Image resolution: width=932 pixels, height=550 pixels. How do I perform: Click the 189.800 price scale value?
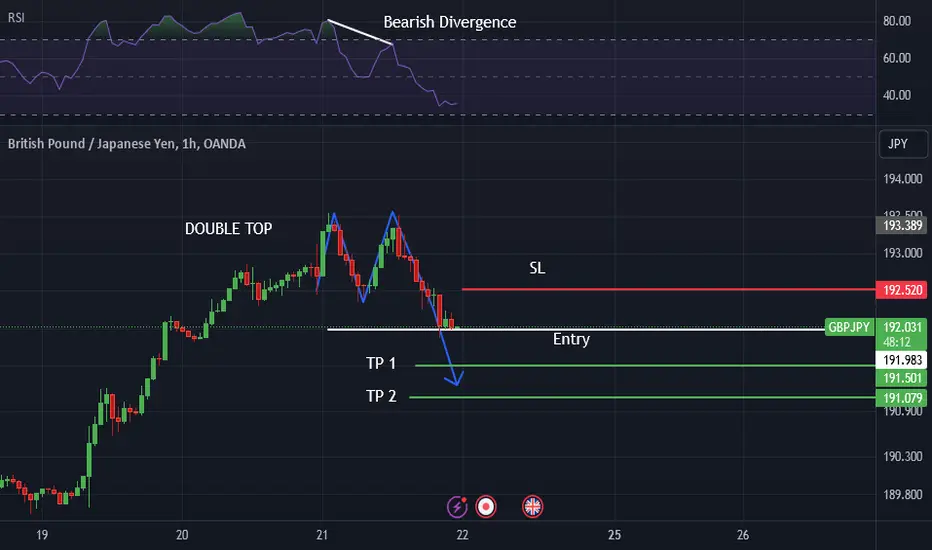[902, 495]
